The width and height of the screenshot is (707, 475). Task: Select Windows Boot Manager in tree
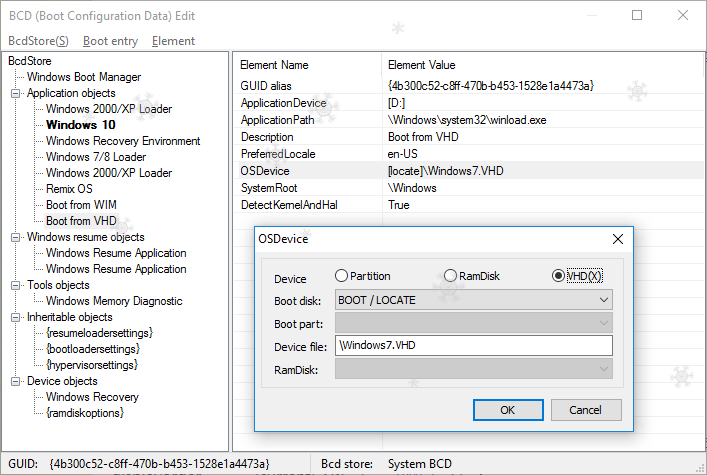[x=84, y=77]
